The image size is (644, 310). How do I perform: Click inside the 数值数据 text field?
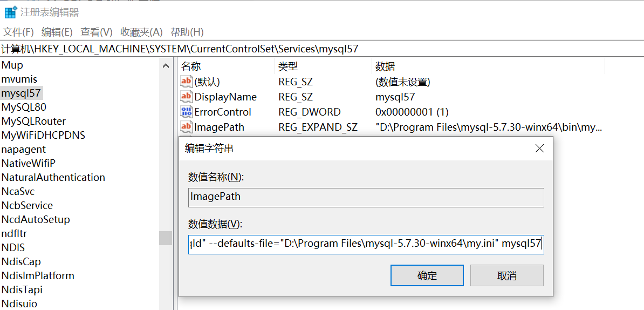366,245
